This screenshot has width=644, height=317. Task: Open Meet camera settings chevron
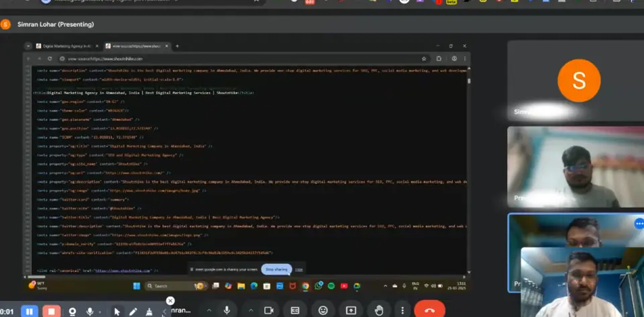coord(251,310)
